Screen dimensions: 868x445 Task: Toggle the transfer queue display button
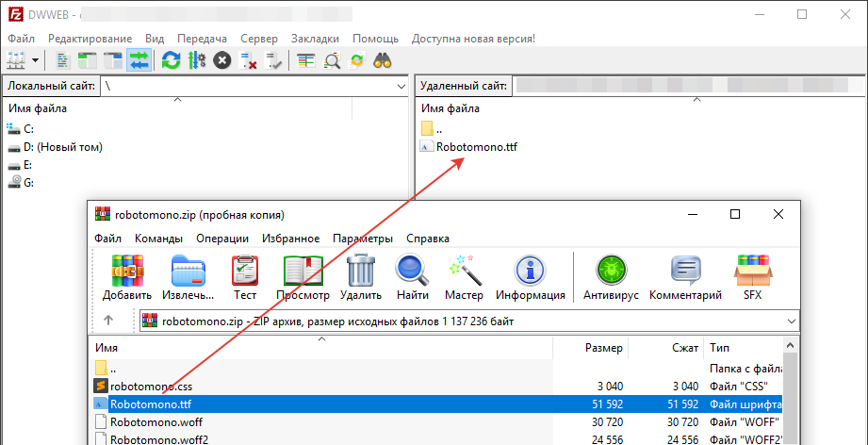tap(139, 60)
